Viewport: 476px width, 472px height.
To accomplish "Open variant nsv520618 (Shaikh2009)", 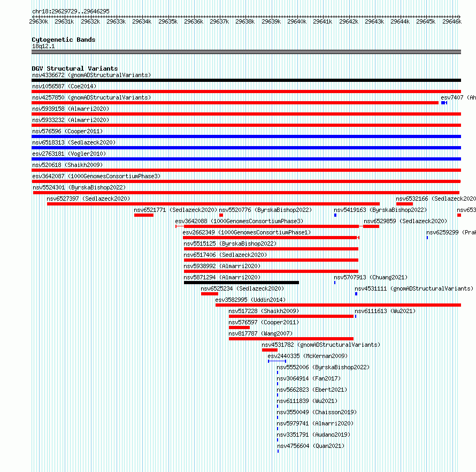I will 67,165.
